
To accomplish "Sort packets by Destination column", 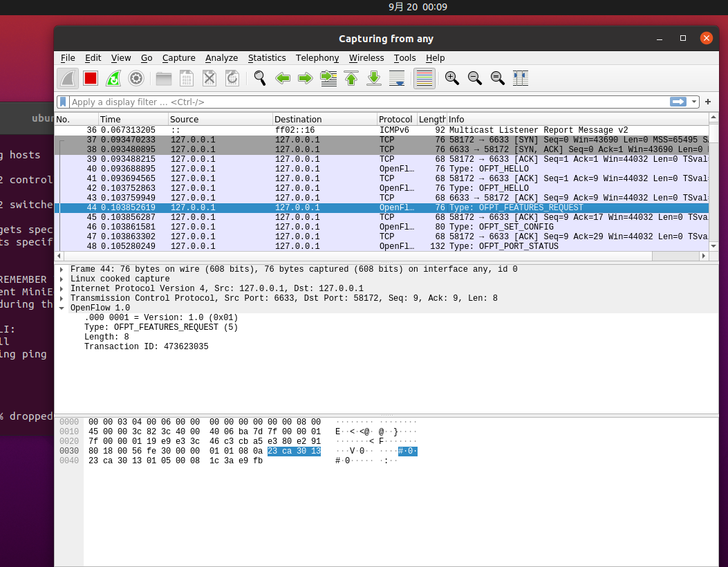I will point(324,120).
